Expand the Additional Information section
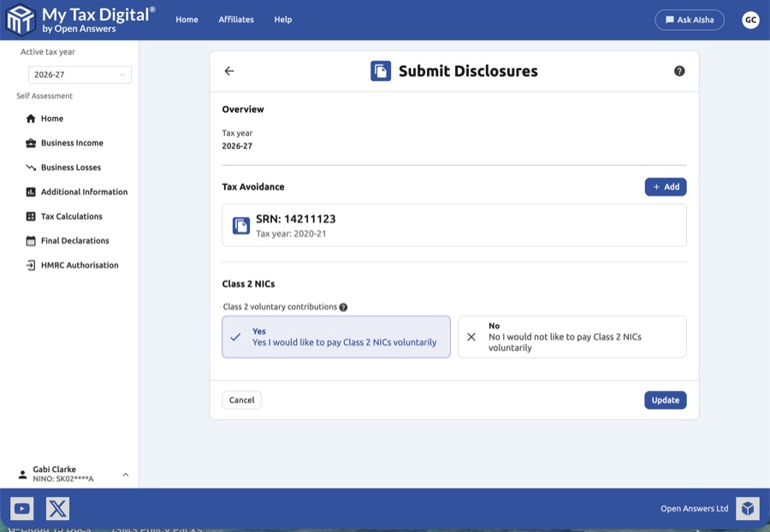 (29, 192)
